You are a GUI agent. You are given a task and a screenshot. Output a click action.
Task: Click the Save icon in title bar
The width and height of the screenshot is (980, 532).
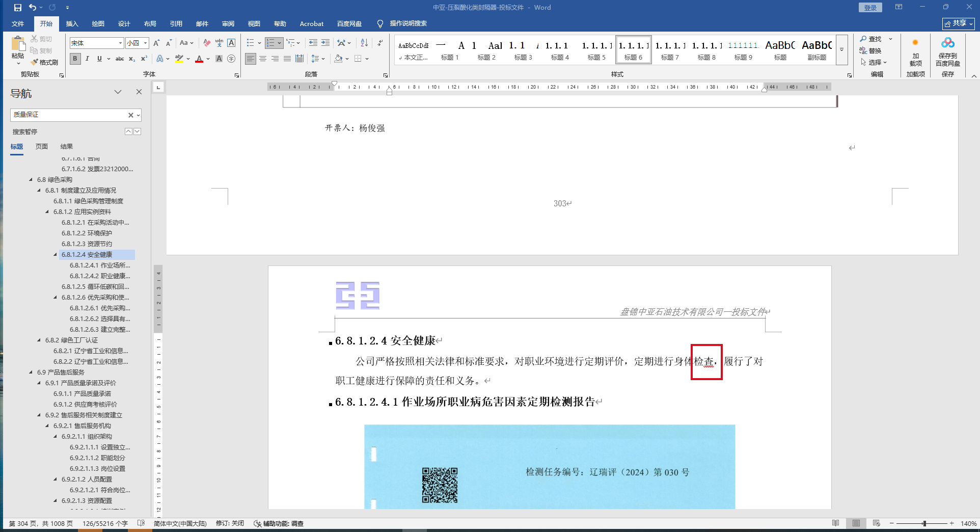tap(18, 8)
